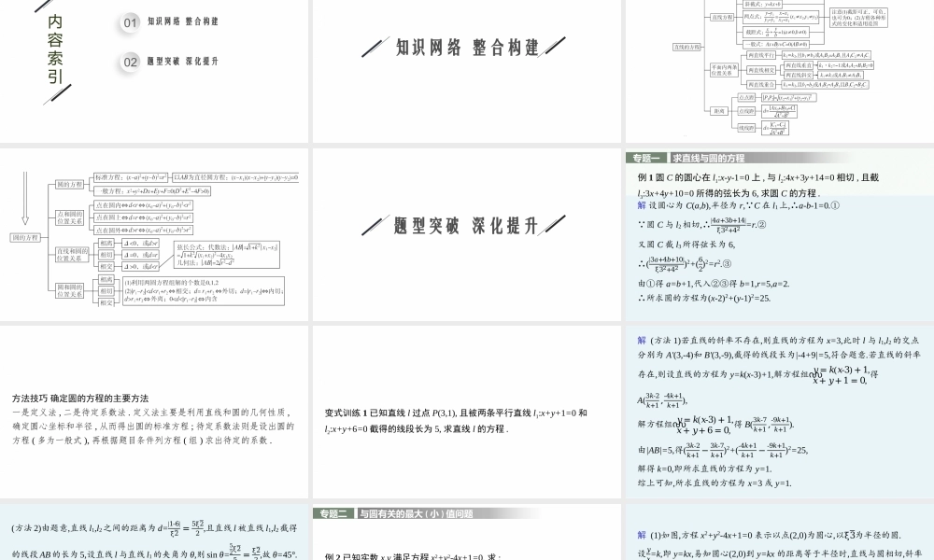Open the 圆的方程 mind-map slide thumbnail

[154, 234]
